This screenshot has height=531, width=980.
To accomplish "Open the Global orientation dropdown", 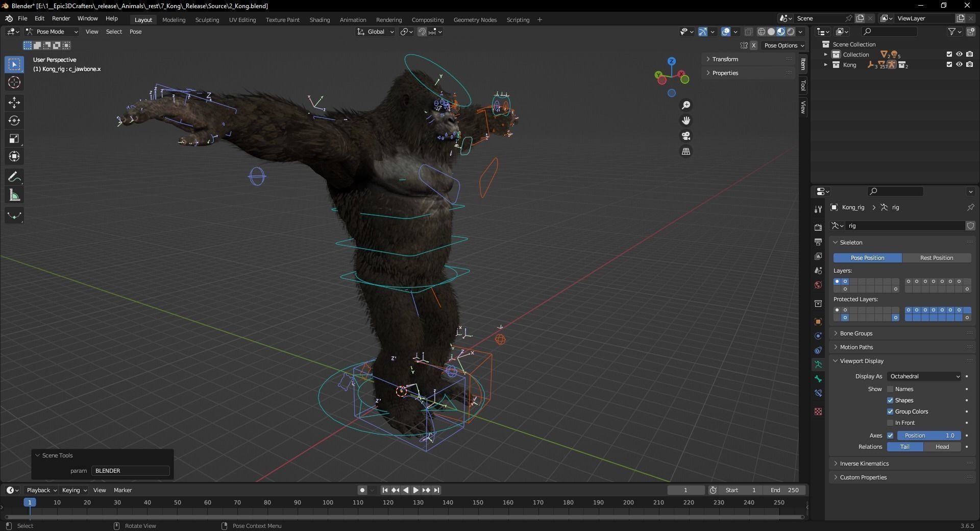I will pos(376,32).
